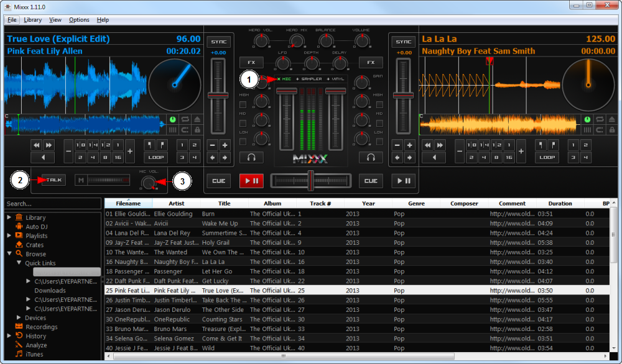Viewport: 622px width, 364px height.
Task: Click the left deck LOOP button
Action: tap(156, 157)
